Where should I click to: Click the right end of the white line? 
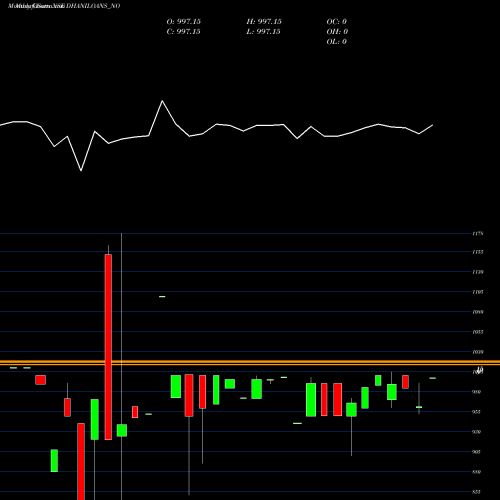pos(432,125)
